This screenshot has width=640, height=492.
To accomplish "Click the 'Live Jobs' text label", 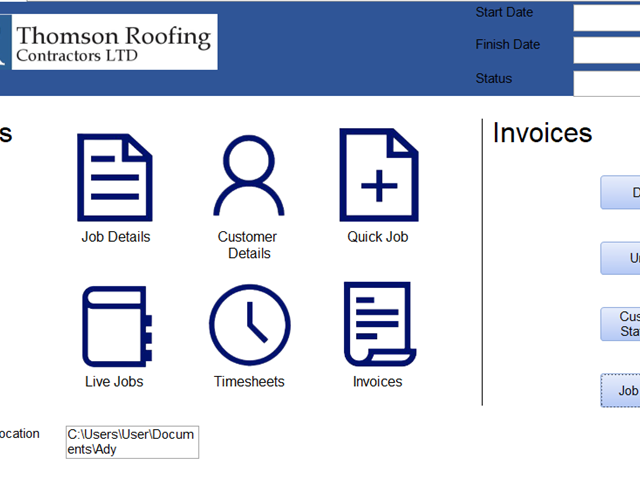I will (114, 381).
